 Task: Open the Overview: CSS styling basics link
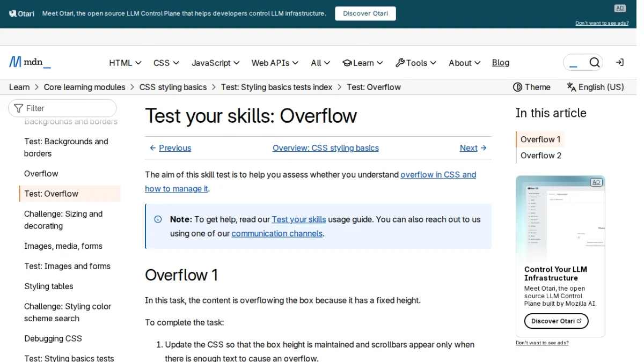pos(326,148)
